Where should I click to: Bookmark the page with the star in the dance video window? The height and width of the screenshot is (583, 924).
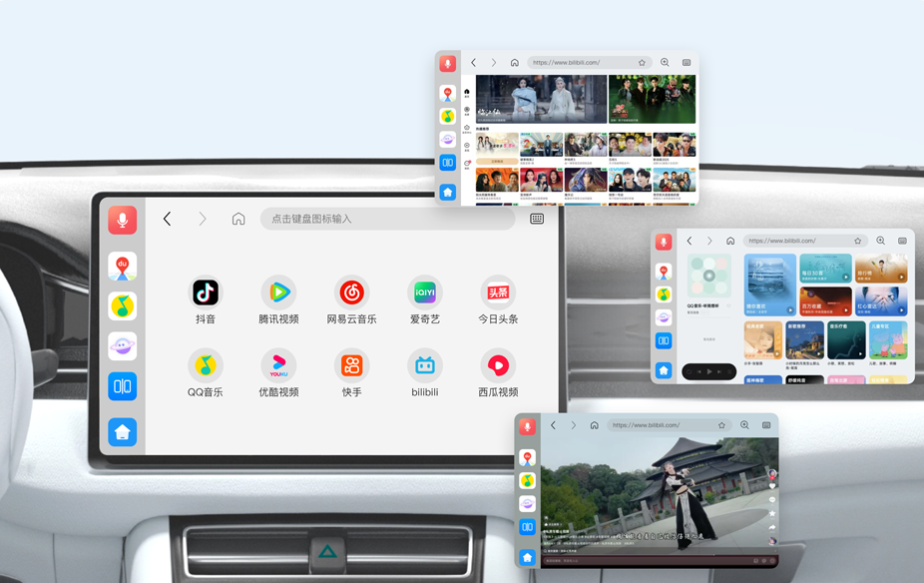point(721,425)
